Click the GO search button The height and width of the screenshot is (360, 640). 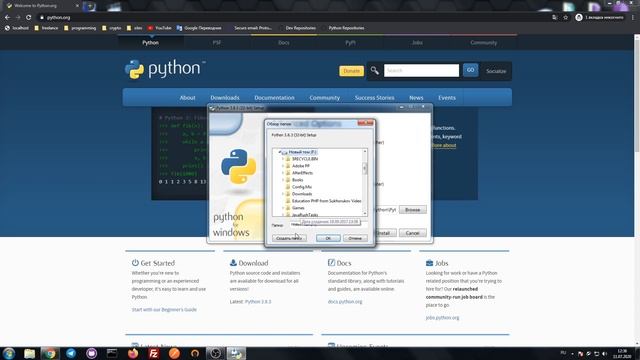[x=471, y=70]
